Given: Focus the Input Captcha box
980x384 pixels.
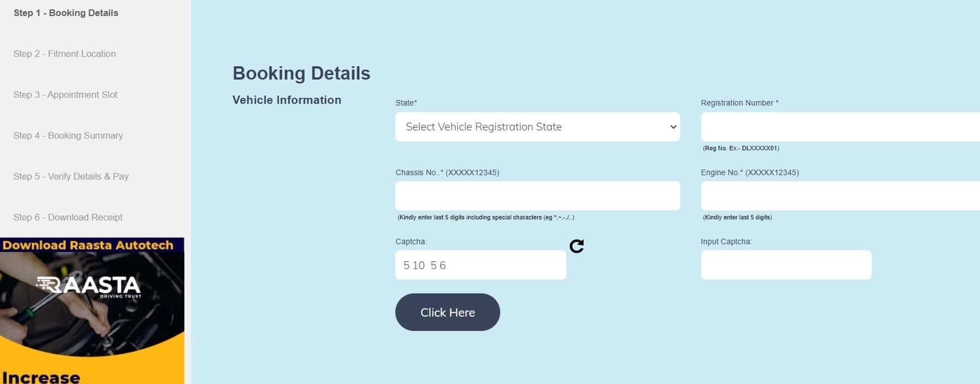Looking at the screenshot, I should point(786,265).
